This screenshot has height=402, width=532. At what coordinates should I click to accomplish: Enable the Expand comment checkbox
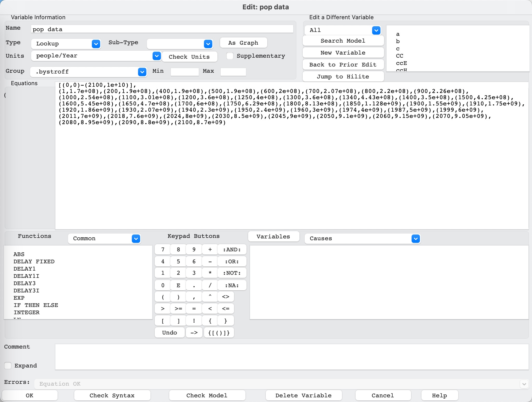[8, 366]
